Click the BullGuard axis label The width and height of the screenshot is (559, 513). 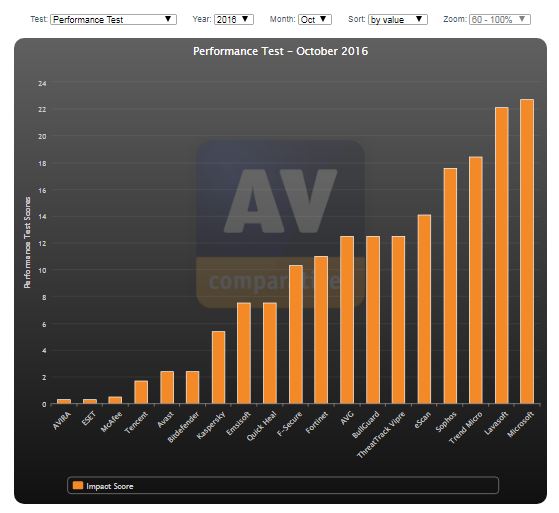(365, 425)
